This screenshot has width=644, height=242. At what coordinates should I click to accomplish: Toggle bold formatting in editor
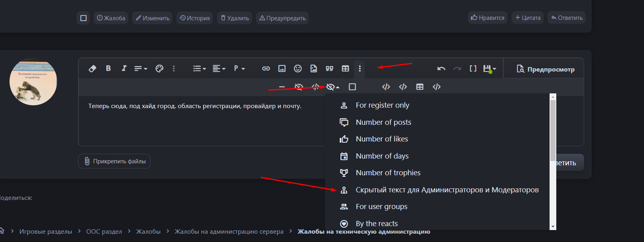click(x=108, y=68)
